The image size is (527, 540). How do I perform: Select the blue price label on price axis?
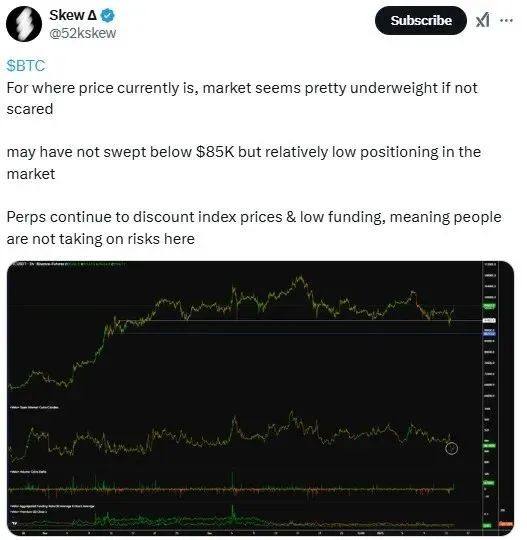(489, 333)
